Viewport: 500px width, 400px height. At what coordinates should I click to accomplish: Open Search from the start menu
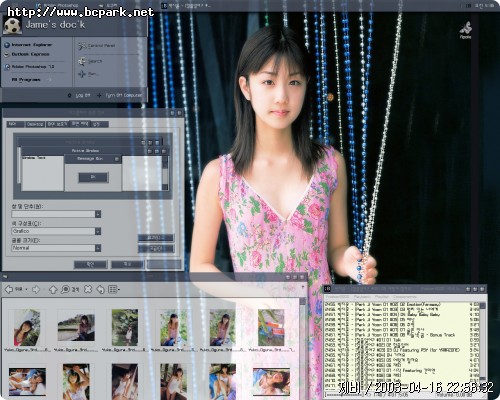click(x=90, y=61)
